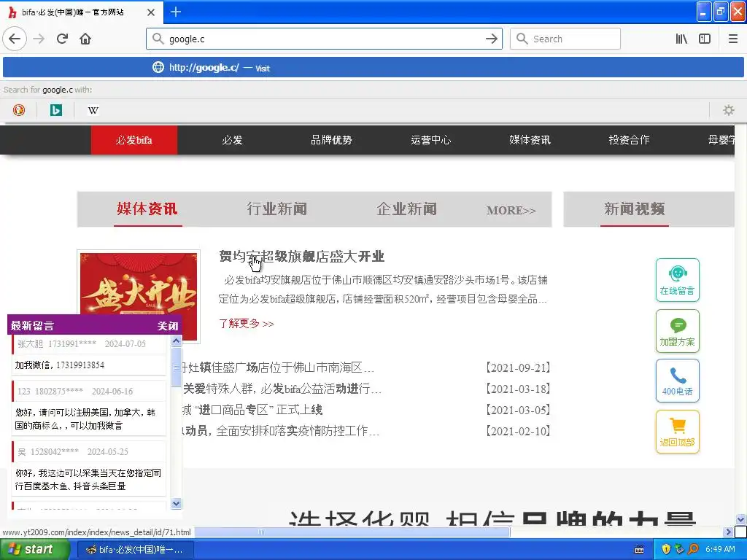Open the hamburger application menu
The width and height of the screenshot is (747, 560).
733,39
